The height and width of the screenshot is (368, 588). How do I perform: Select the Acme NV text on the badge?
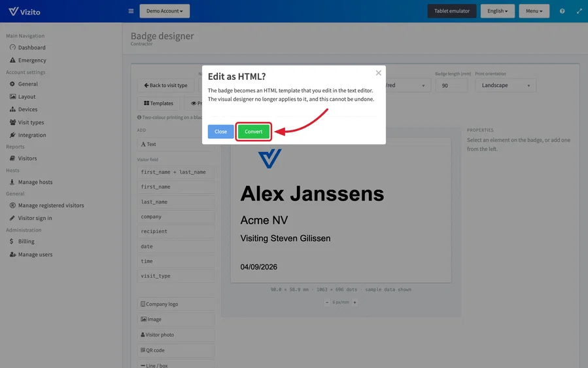pos(264,220)
